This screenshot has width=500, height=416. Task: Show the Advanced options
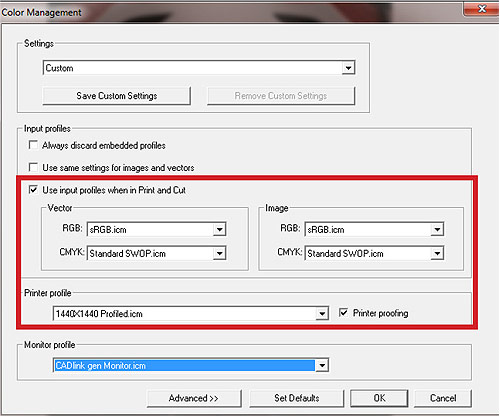coord(194,398)
